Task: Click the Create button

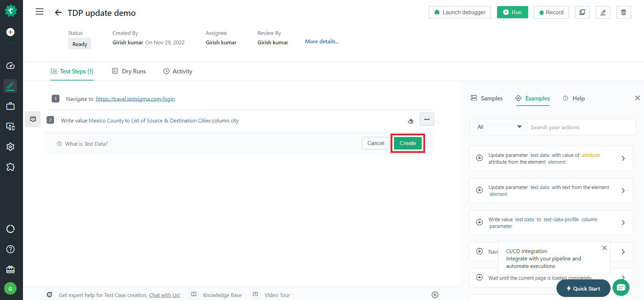Action: click(x=408, y=143)
